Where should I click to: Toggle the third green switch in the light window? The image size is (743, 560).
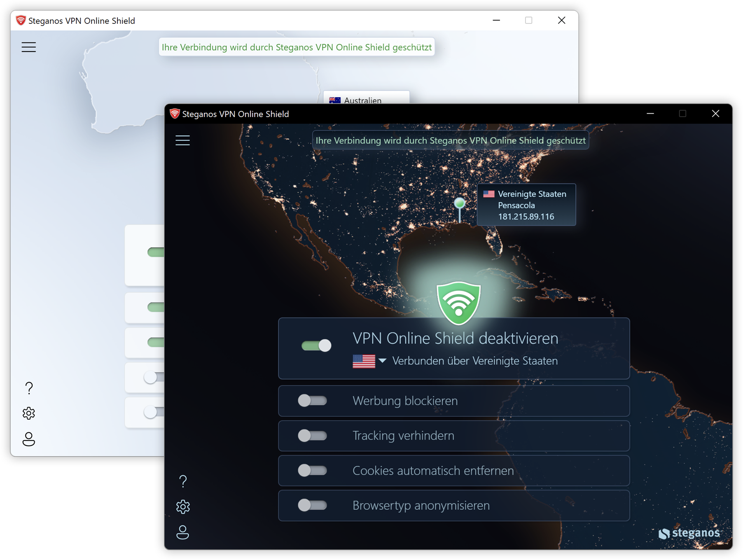click(156, 342)
